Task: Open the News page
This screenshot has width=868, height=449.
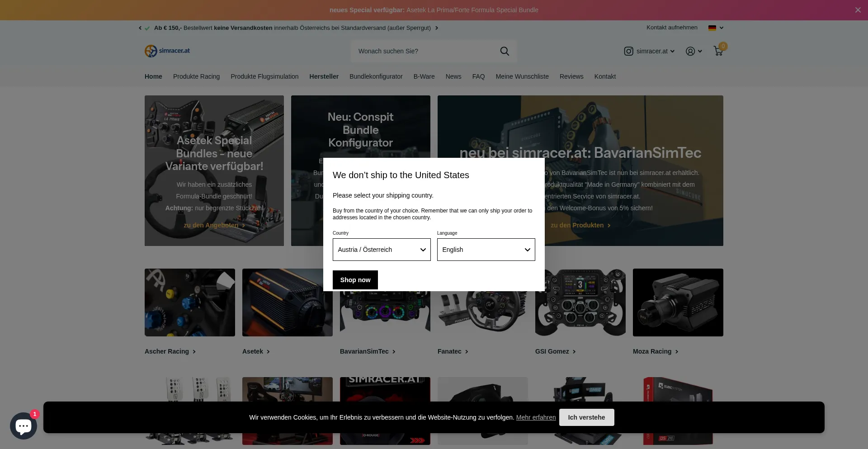Action: (453, 76)
